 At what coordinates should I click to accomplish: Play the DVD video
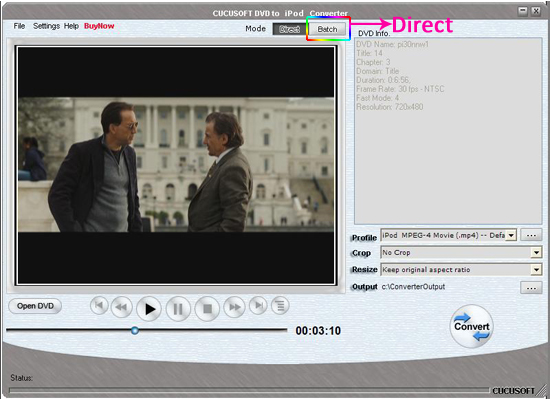(149, 309)
